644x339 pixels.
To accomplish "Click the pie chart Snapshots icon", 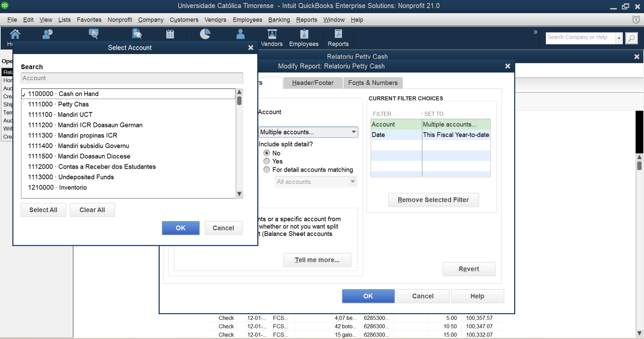I will click(x=205, y=34).
